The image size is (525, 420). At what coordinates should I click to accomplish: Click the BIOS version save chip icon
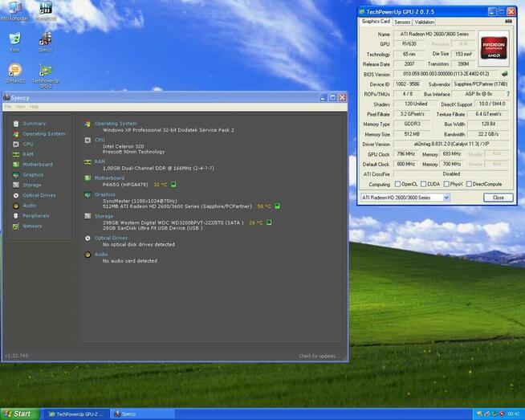[x=505, y=74]
